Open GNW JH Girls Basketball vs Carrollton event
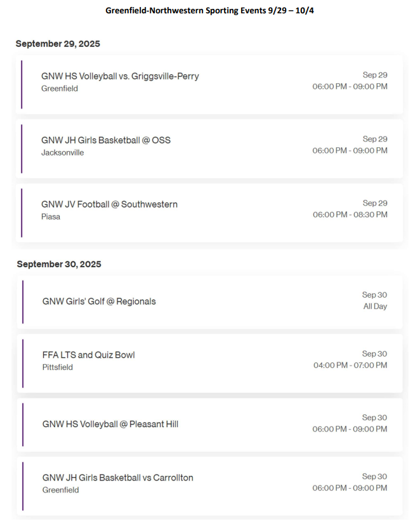 118,478
